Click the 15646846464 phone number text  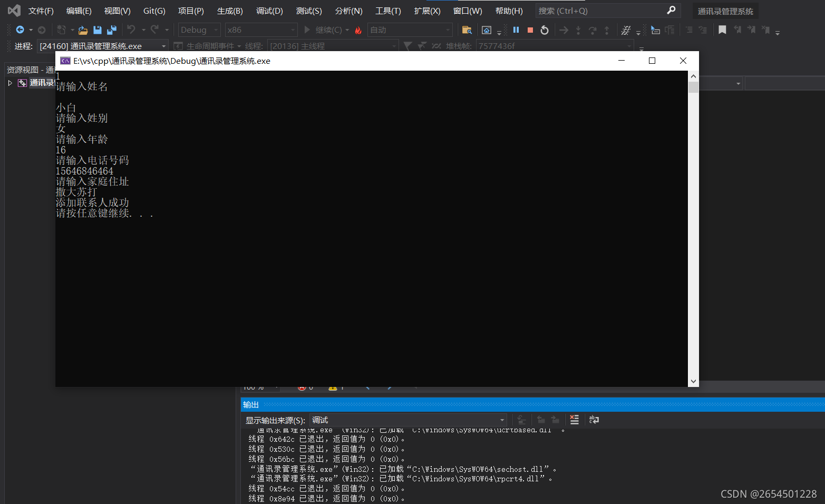click(x=84, y=171)
